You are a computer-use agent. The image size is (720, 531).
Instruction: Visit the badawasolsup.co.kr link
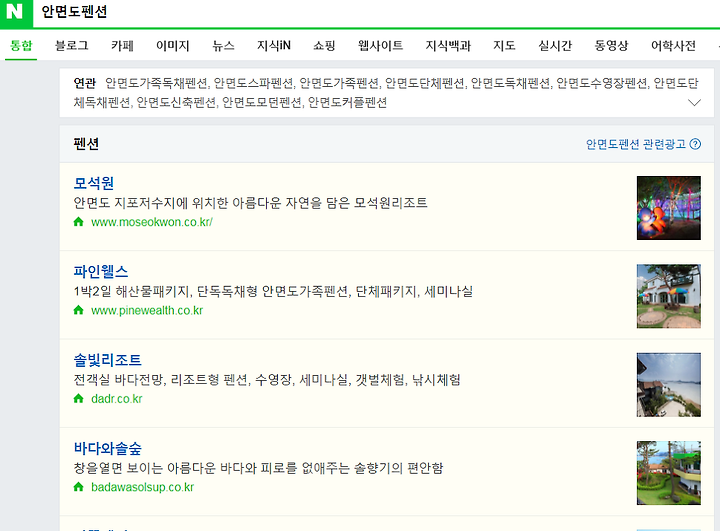pos(142,486)
